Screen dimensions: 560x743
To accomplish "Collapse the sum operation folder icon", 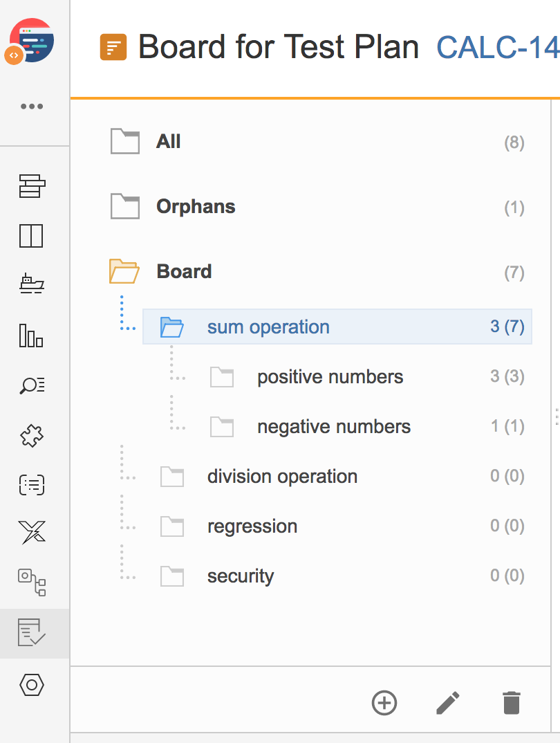I will [x=172, y=327].
